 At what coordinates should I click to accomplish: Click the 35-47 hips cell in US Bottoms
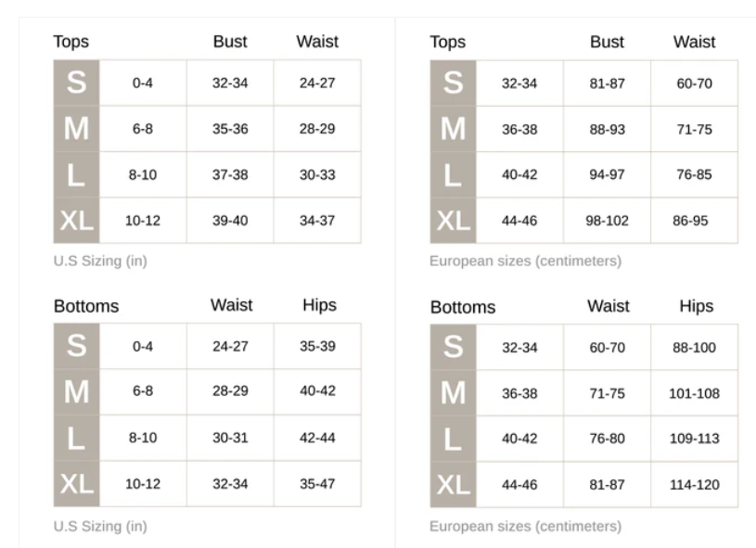click(x=317, y=484)
